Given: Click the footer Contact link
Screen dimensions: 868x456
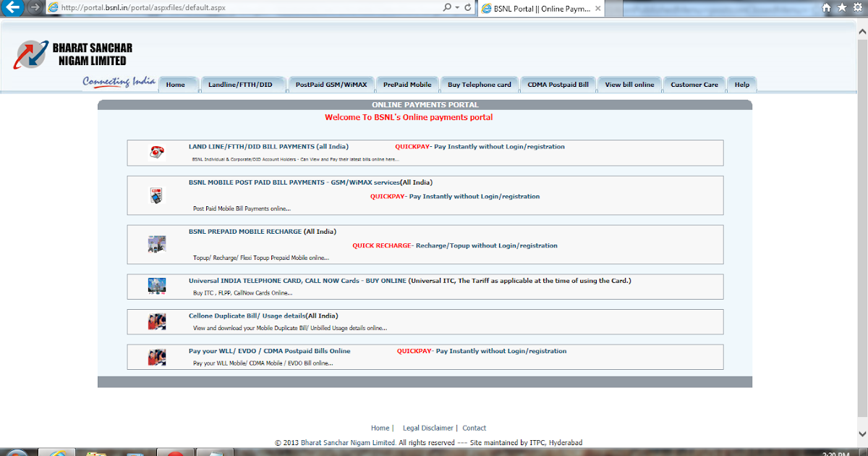Looking at the screenshot, I should [x=475, y=428].
